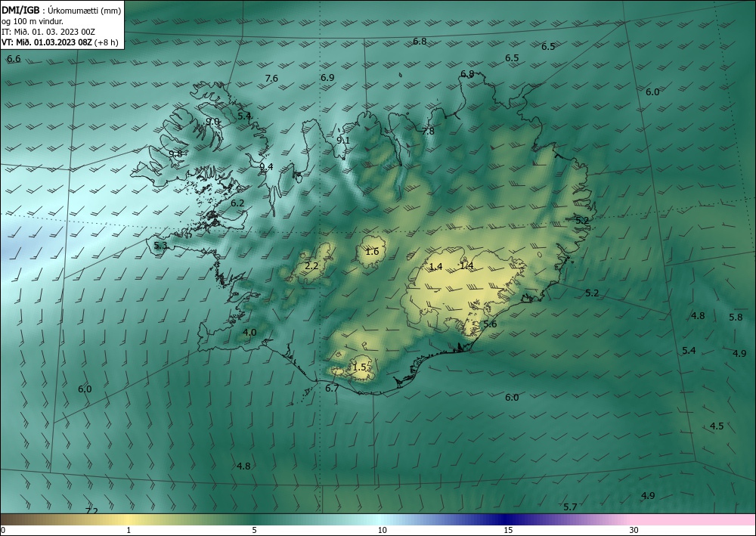Click the 10 tick on the color scale
The image size is (756, 536).
click(x=382, y=530)
